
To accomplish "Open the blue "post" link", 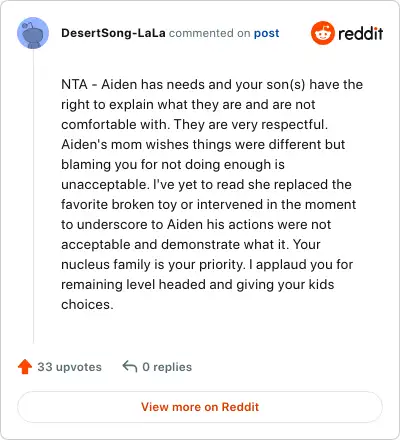I will [267, 33].
